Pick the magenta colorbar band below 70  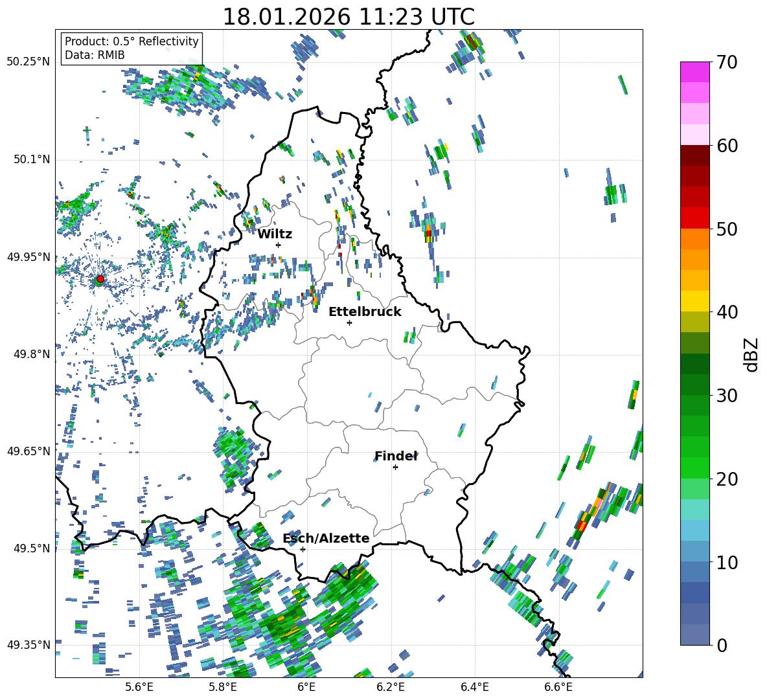pos(694,73)
